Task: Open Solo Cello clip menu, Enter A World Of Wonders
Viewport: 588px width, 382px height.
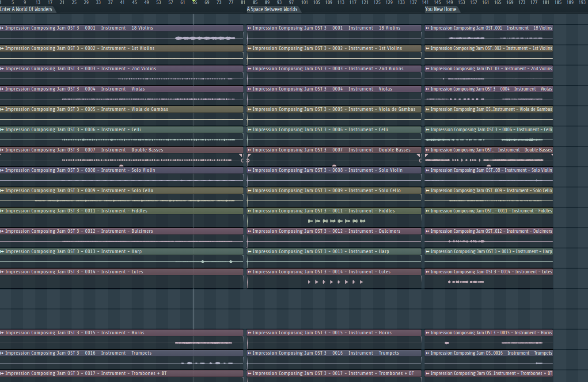Action: (2, 191)
